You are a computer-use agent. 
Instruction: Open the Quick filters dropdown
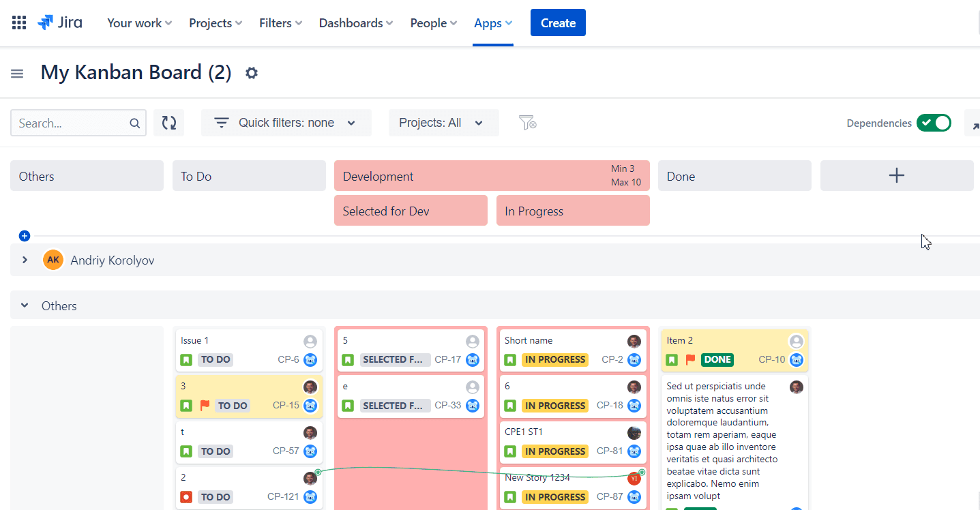pyautogui.click(x=286, y=123)
